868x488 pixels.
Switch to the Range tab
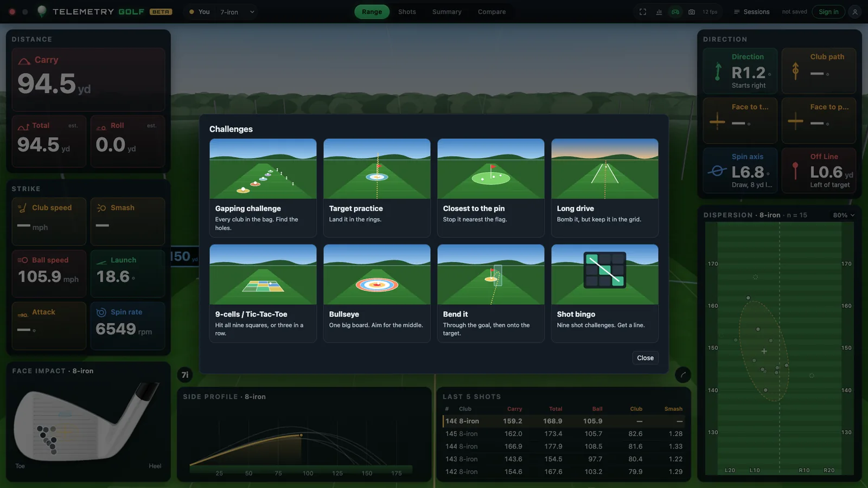tap(372, 12)
